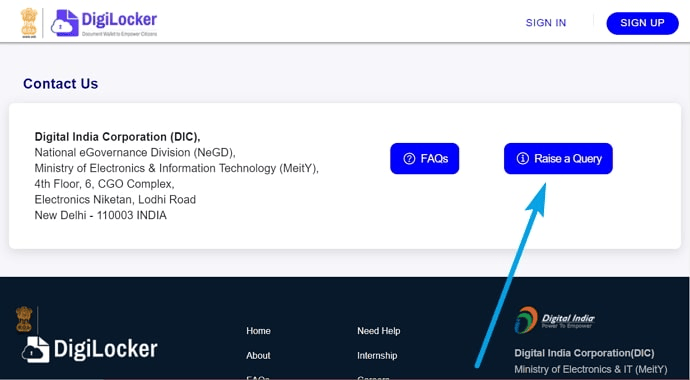The width and height of the screenshot is (690, 380).
Task: Select 'Digital India Corporation (DIC),' bold text
Action: tap(117, 137)
